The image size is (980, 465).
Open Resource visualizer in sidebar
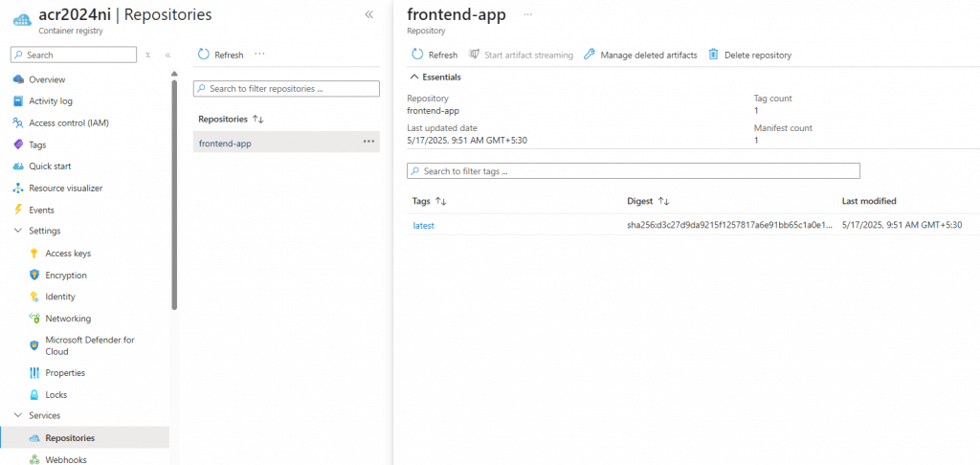[x=65, y=188]
